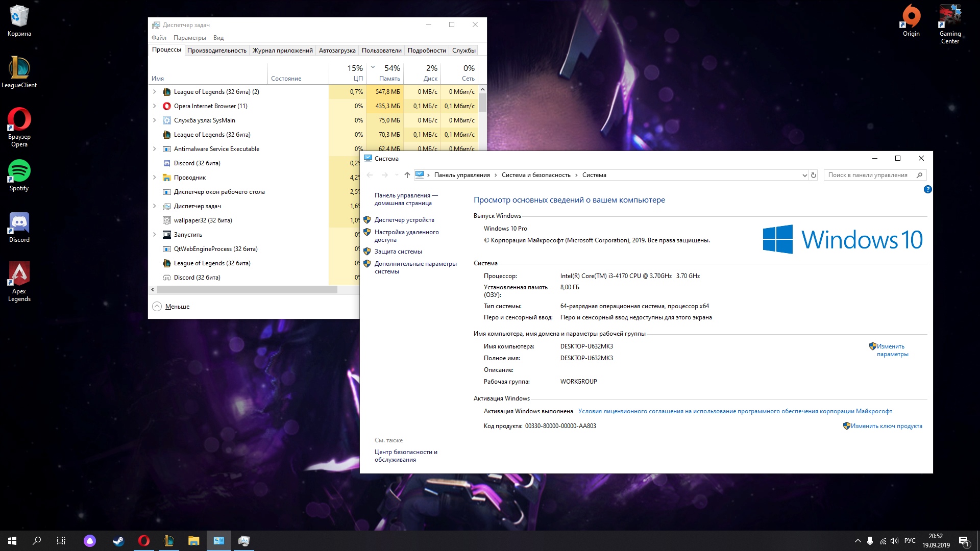
Task: Launch Apex Legends desktop shortcut
Action: [x=19, y=282]
